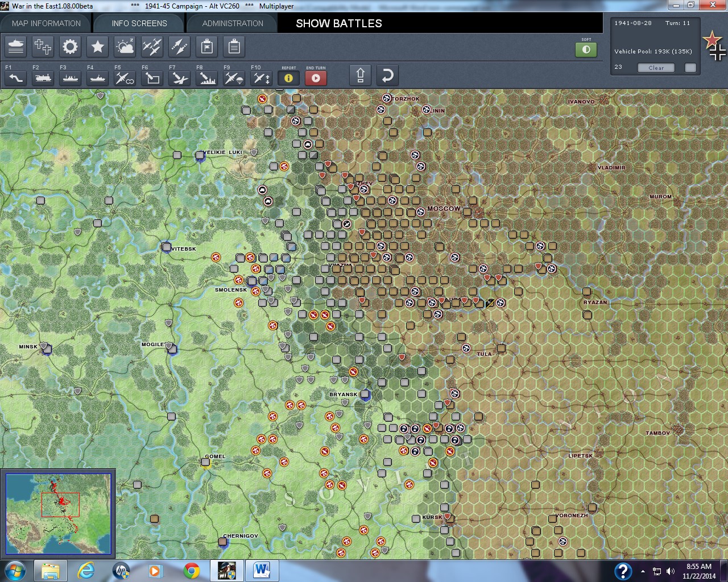Select F4 naval ship mode
This screenshot has width=728, height=582.
pos(97,78)
